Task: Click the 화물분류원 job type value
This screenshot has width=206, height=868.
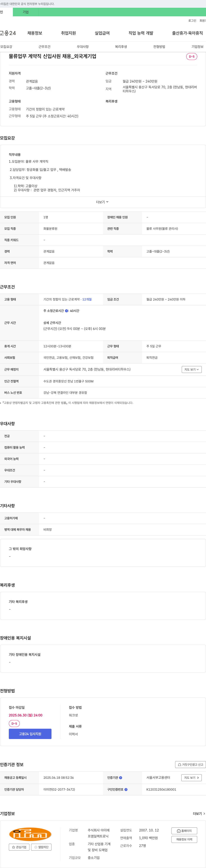Action: 50,229
